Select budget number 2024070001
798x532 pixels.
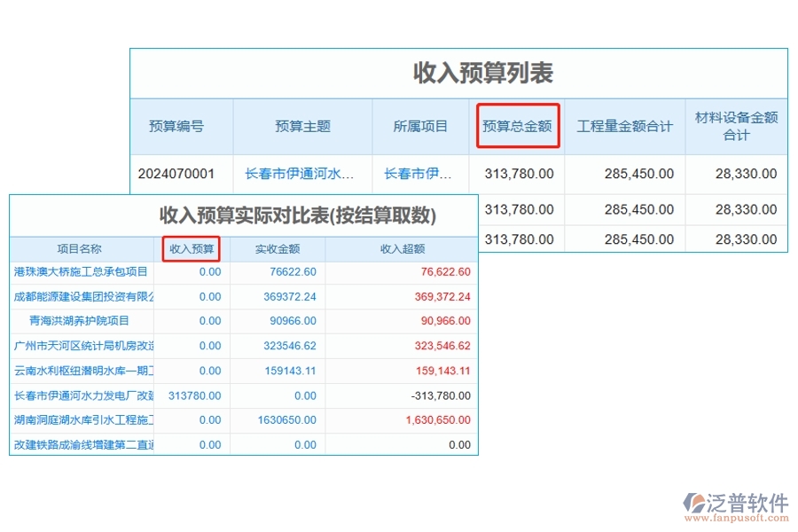pyautogui.click(x=181, y=174)
